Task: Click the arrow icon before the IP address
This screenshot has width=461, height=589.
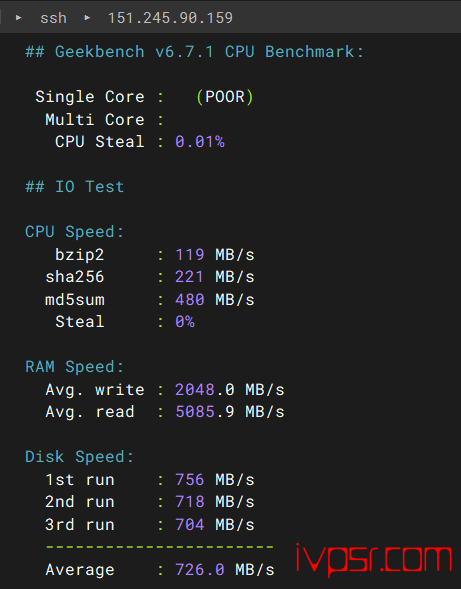Action: coord(87,18)
